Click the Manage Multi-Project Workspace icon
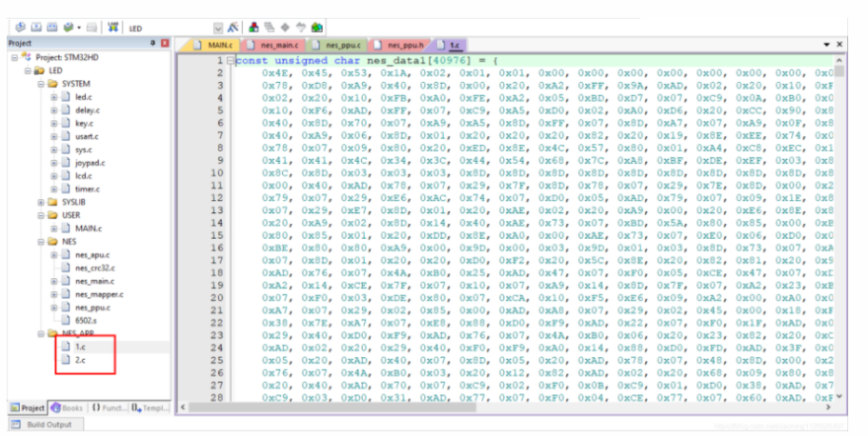The width and height of the screenshot is (868, 438). (270, 27)
